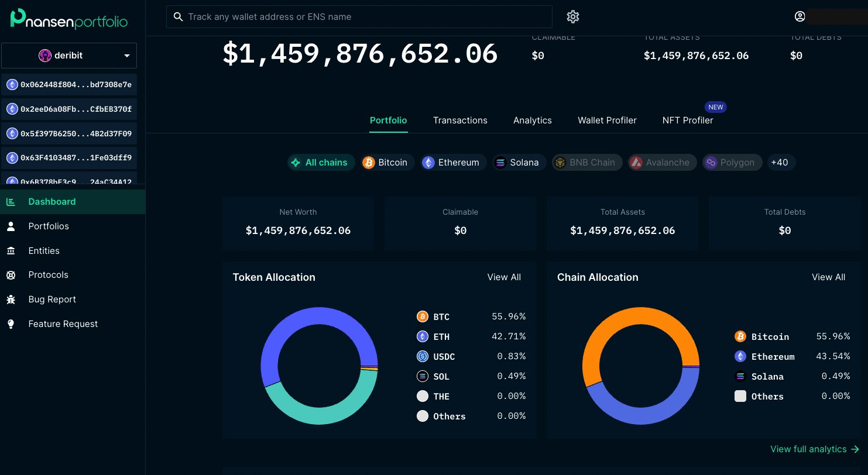Open Portfolios in the sidebar
868x475 pixels.
click(x=73, y=226)
